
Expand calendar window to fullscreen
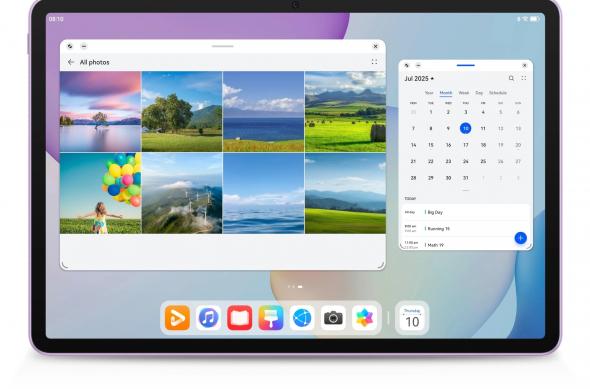524,78
